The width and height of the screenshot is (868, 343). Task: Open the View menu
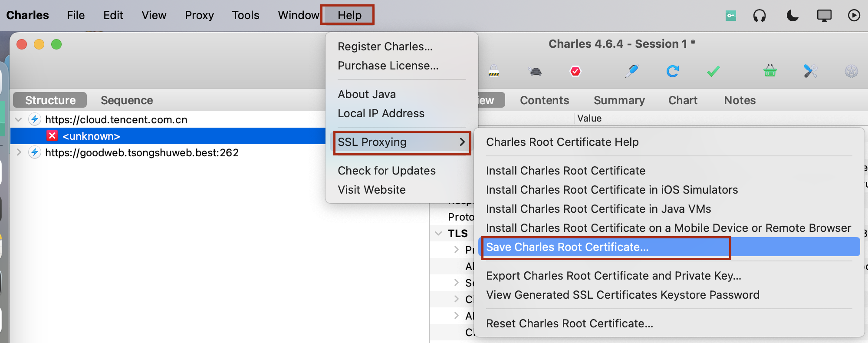coord(154,15)
